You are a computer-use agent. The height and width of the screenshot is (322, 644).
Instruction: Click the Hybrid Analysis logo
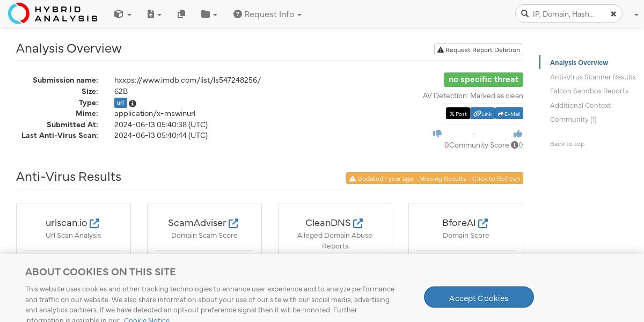click(53, 13)
